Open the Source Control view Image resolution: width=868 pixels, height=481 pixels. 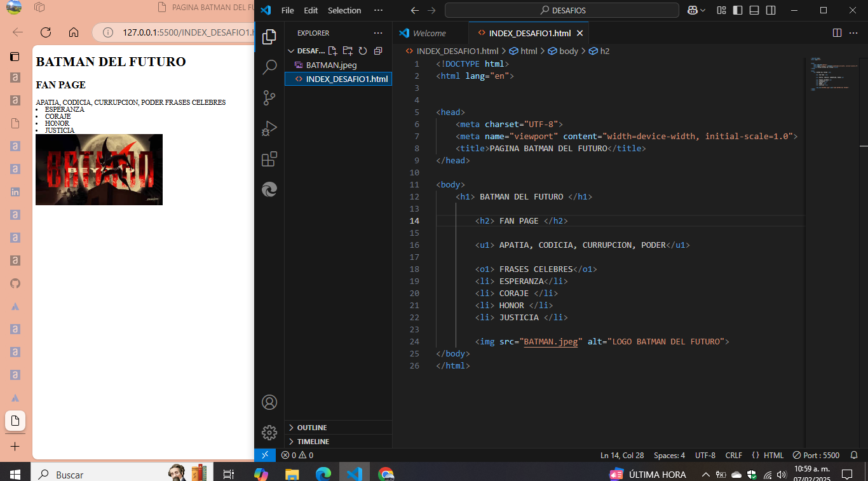click(269, 97)
